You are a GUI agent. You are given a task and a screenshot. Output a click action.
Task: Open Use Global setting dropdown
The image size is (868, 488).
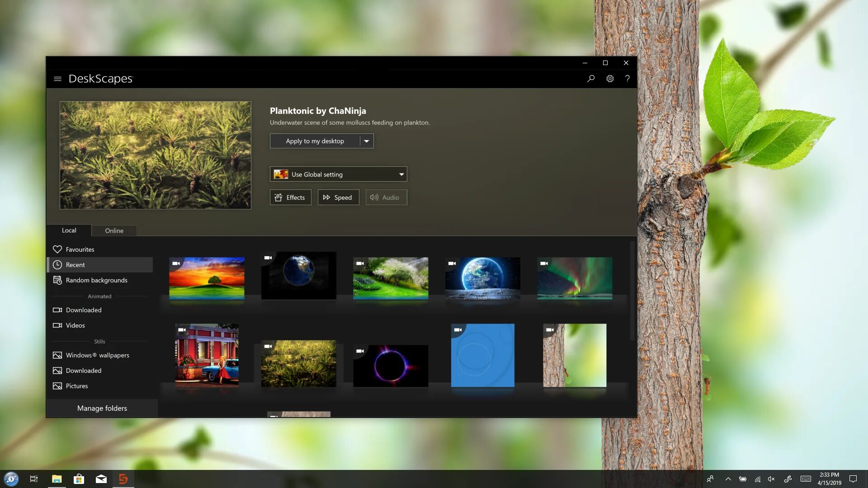[x=338, y=174]
